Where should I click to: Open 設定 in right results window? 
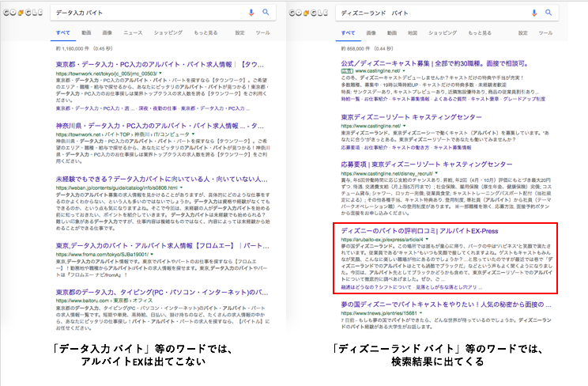click(x=523, y=33)
